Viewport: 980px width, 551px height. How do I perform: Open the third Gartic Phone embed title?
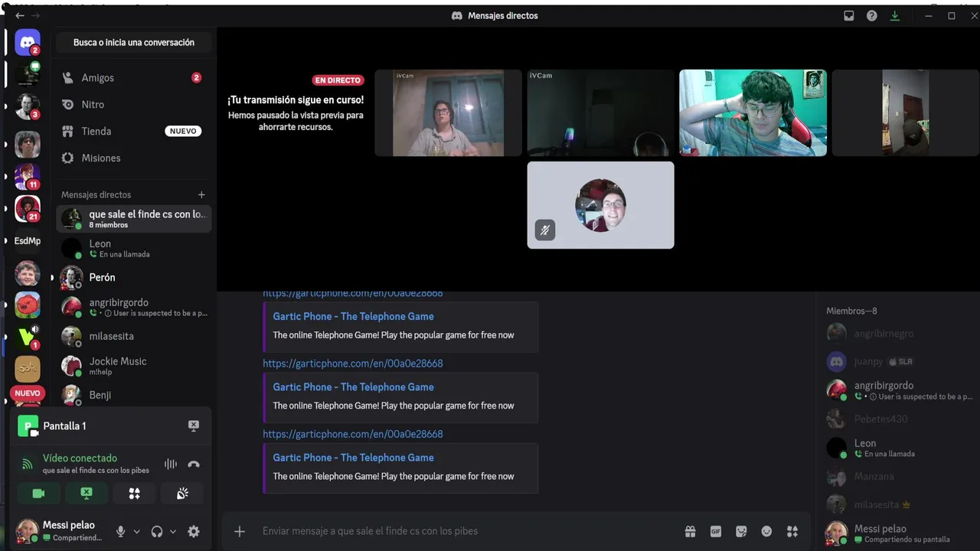354,457
